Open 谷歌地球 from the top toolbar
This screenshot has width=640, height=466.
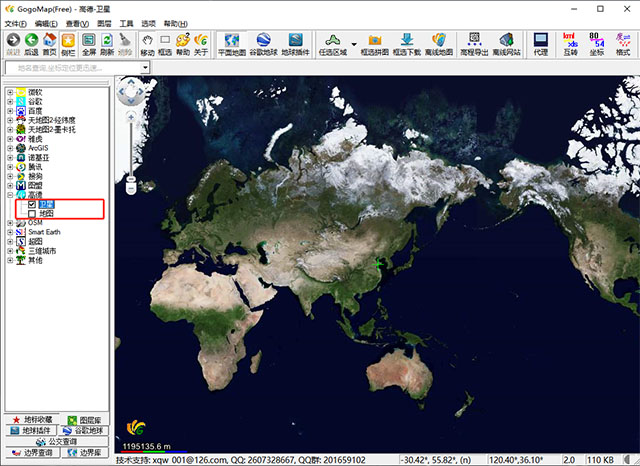265,43
